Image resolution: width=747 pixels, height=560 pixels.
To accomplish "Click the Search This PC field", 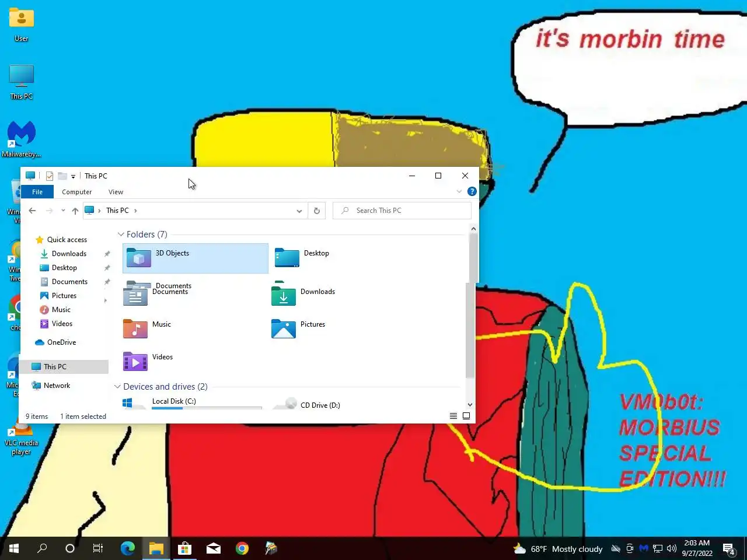I will click(x=402, y=211).
